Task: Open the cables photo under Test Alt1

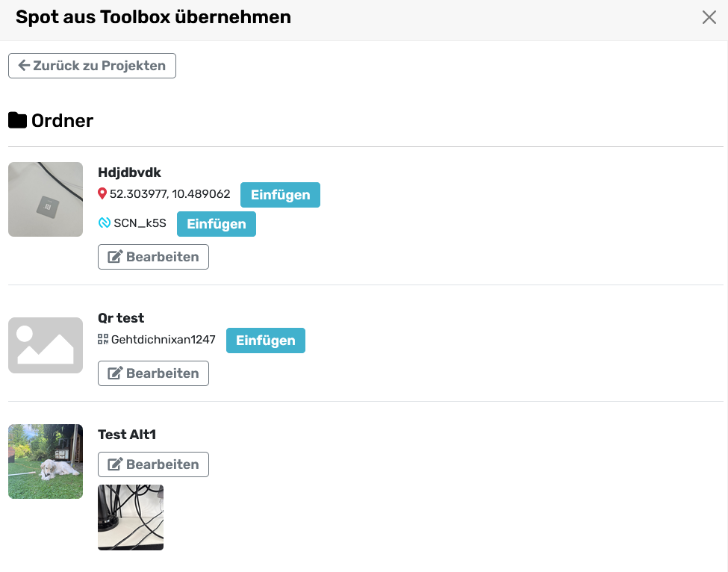Action: [131, 517]
